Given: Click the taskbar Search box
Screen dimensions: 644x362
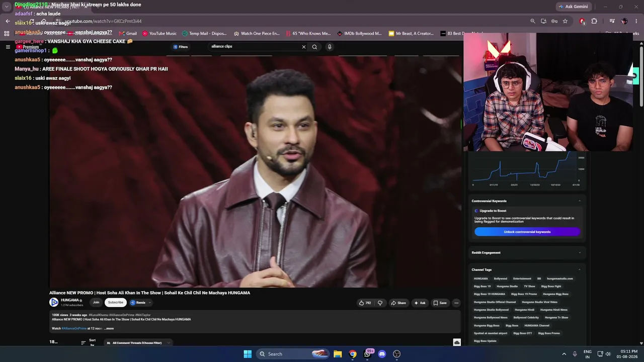Looking at the screenshot, I should click(293, 354).
